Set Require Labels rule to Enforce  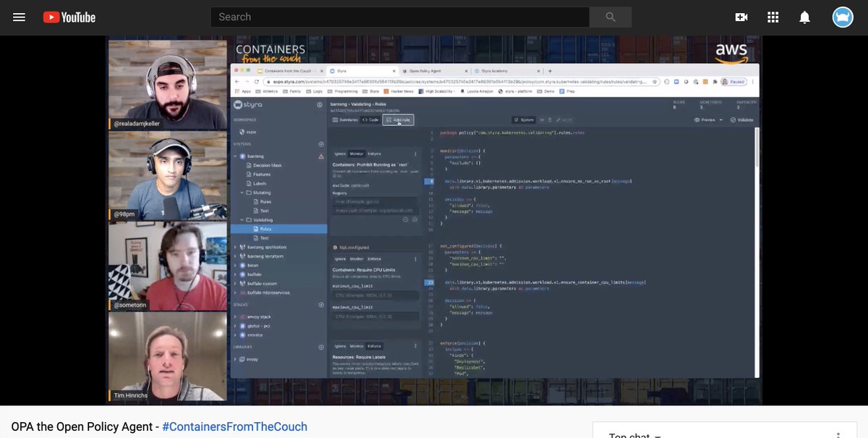375,346
